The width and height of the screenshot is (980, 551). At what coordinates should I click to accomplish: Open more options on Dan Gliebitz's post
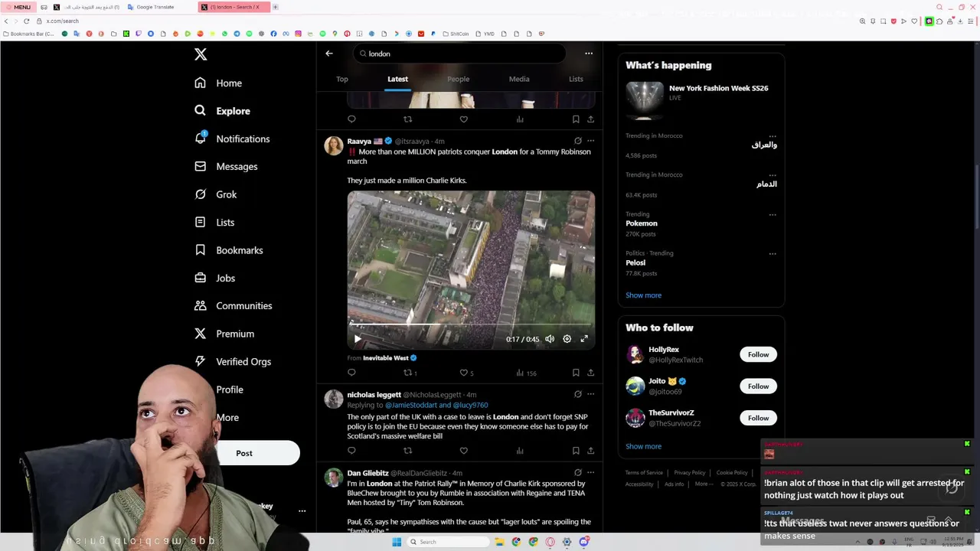pyautogui.click(x=590, y=473)
